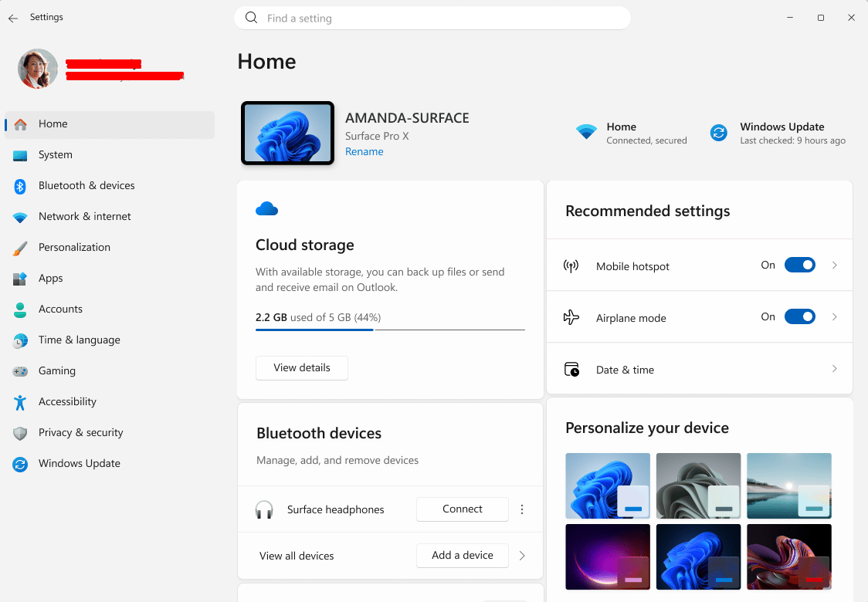Click the Home house icon in sidebar
This screenshot has width=868, height=602.
pyautogui.click(x=21, y=124)
